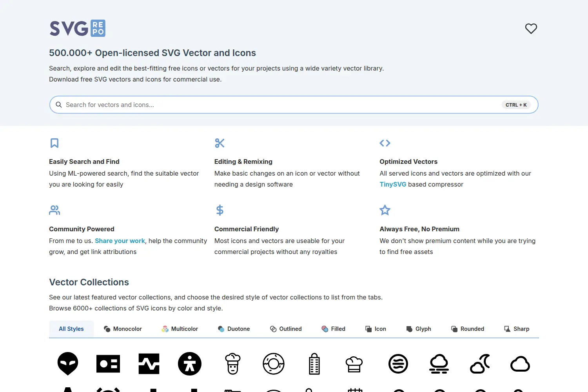Click the bookmark icon above Easily Search
Image resolution: width=588 pixels, height=392 pixels.
pos(54,143)
